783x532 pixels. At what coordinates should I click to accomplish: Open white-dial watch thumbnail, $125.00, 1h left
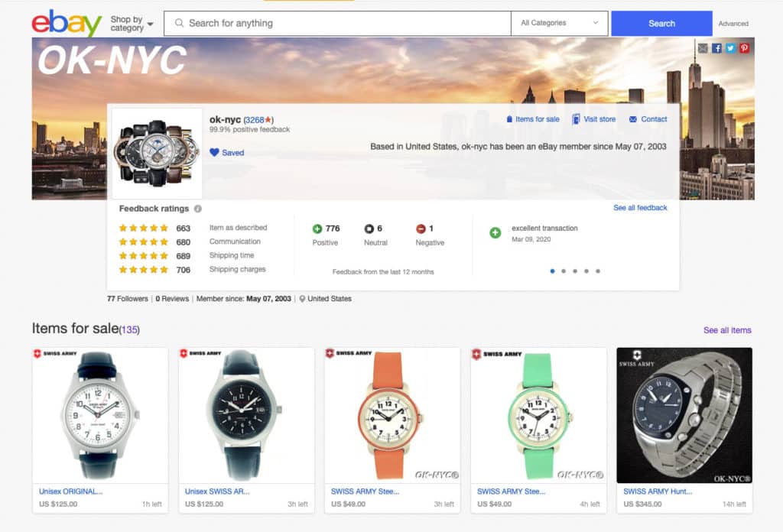(100, 415)
